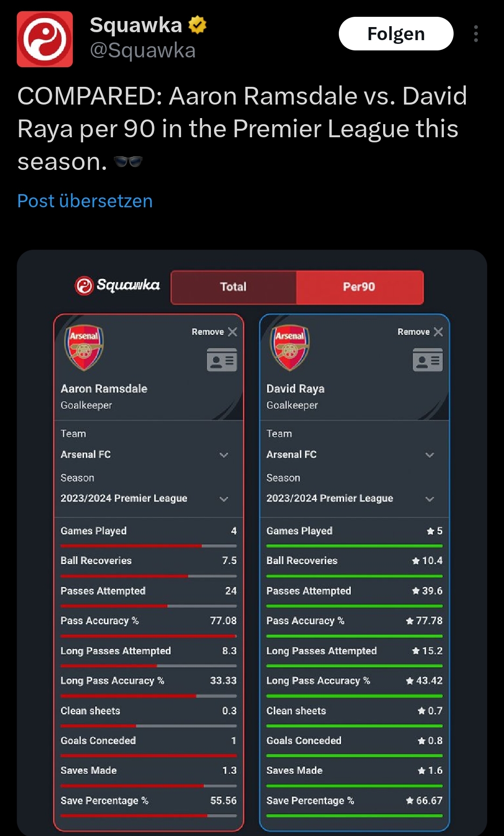
Task: Open Ramsdale's 2023/2024 Premier League season dropdown
Action: coord(145,499)
